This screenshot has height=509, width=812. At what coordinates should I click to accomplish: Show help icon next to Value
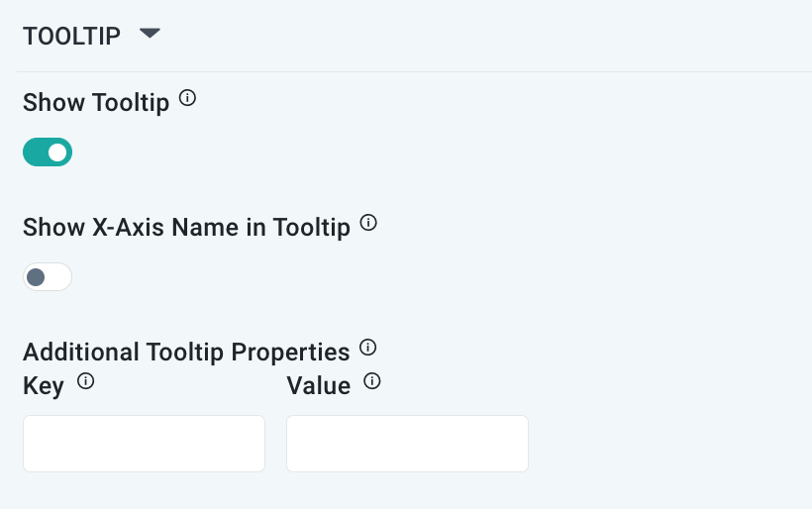coord(372,381)
